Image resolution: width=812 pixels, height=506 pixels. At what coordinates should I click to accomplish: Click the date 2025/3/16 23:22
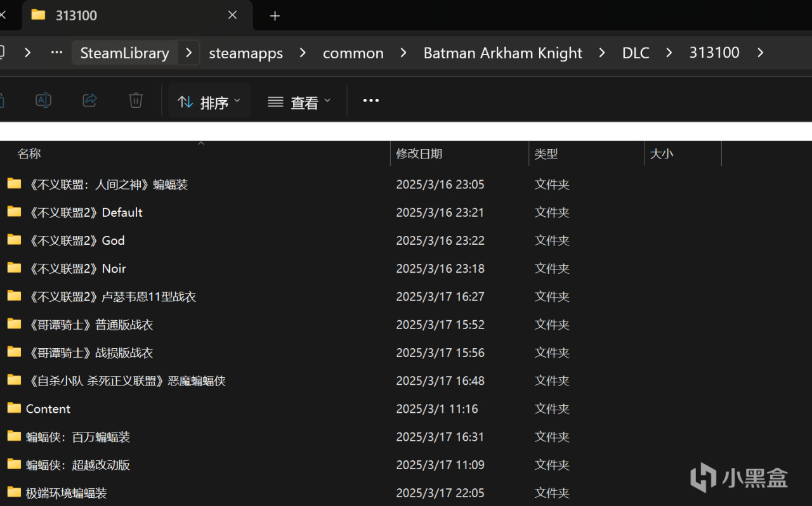[440, 240]
